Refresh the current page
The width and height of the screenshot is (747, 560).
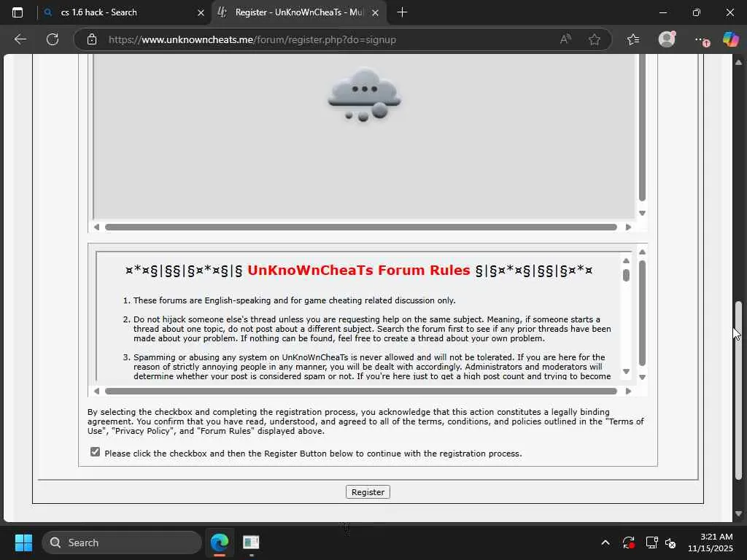53,39
